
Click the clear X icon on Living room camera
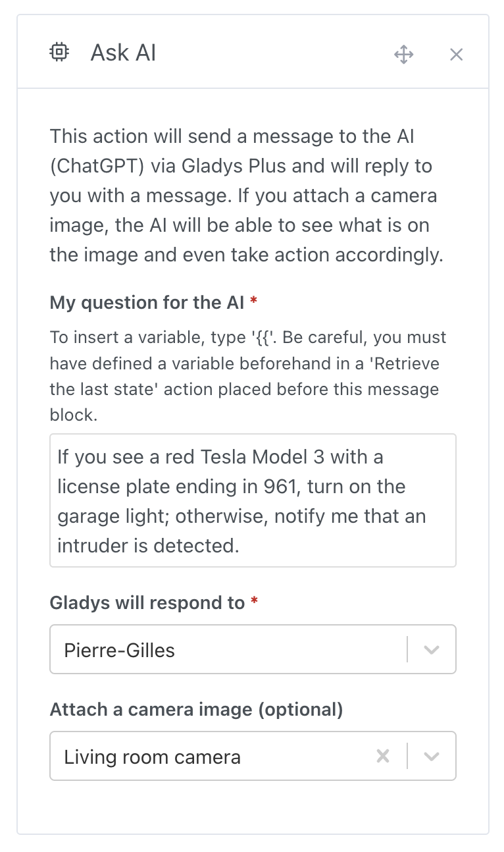383,756
